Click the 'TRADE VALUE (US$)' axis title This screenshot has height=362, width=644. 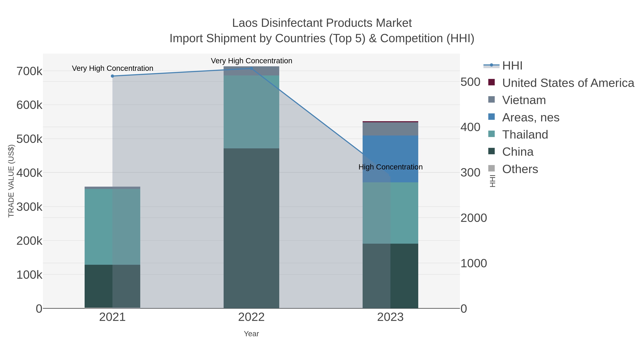tap(11, 181)
